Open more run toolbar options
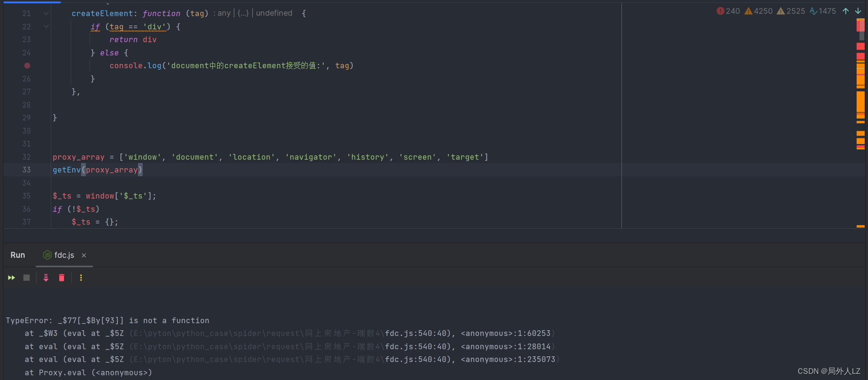Screen dimensions: 868x380 pos(81,278)
